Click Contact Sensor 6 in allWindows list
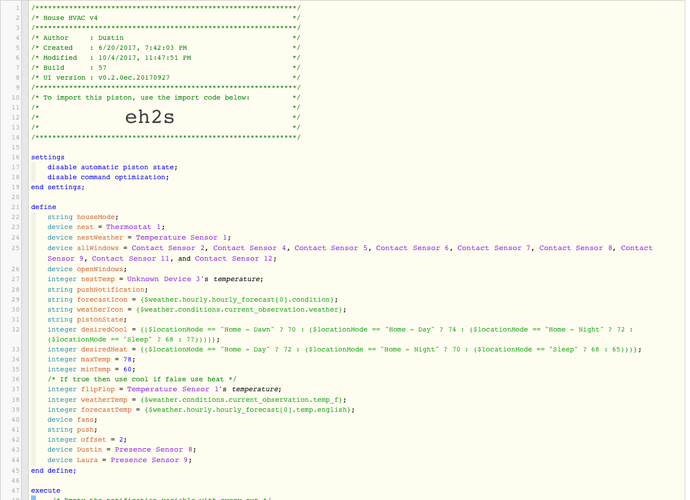Image resolution: width=690 pixels, height=500 pixels. (x=412, y=248)
